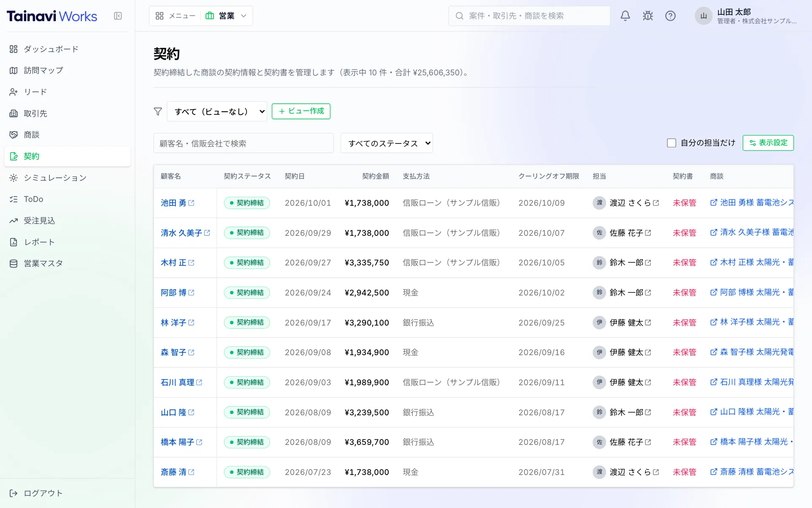This screenshot has width=812, height=508.
Task: Click external link icon next to 橋本 陽子
Action: [199, 442]
